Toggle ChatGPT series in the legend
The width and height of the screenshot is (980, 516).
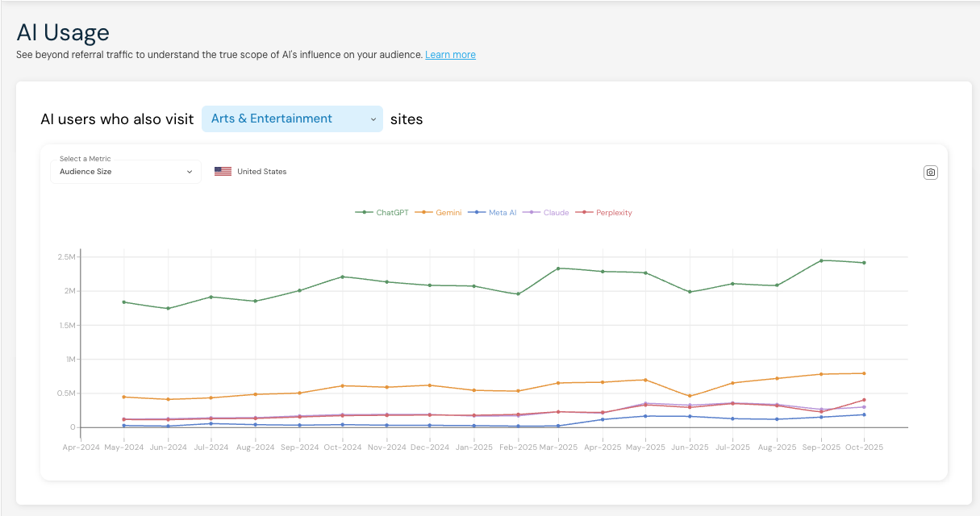tap(382, 213)
